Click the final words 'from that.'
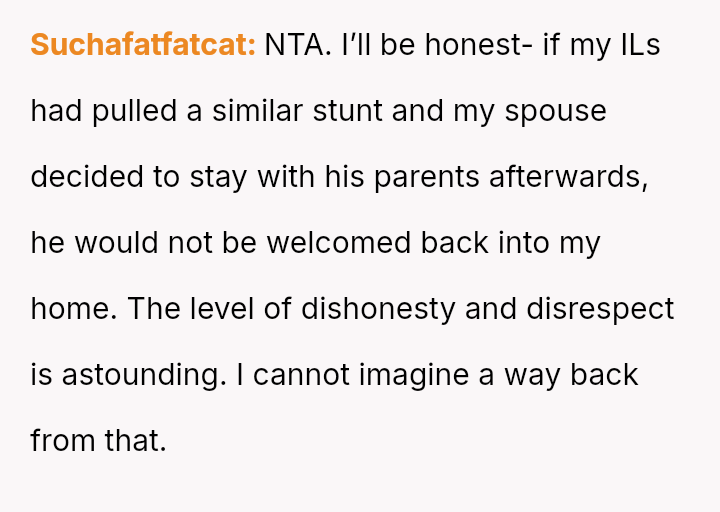The image size is (720, 512). (98, 440)
